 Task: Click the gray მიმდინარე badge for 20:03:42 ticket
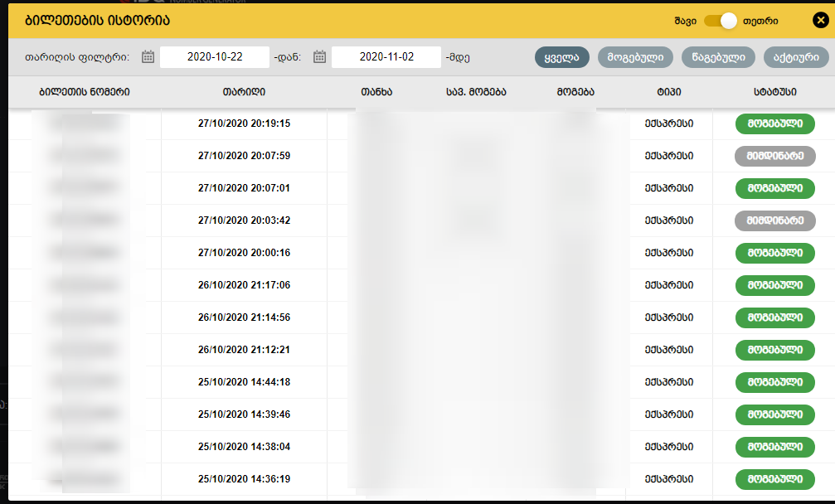tap(774, 220)
